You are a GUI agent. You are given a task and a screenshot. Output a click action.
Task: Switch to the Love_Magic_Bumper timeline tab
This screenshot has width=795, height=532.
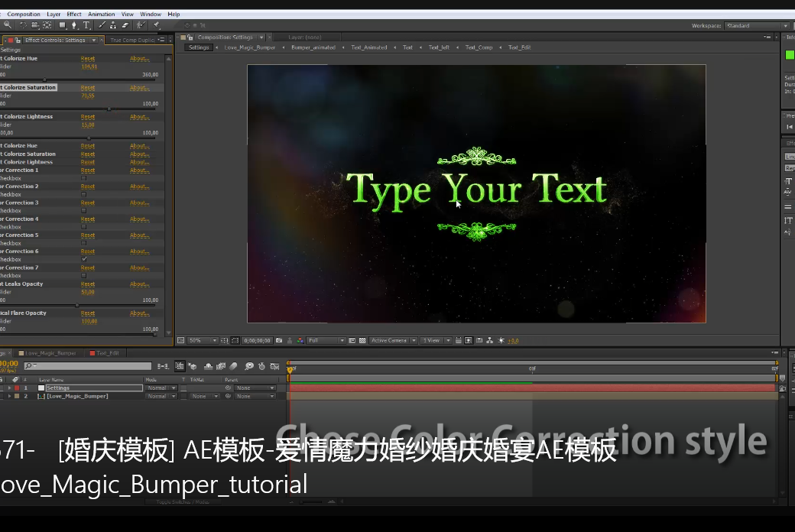coord(47,353)
